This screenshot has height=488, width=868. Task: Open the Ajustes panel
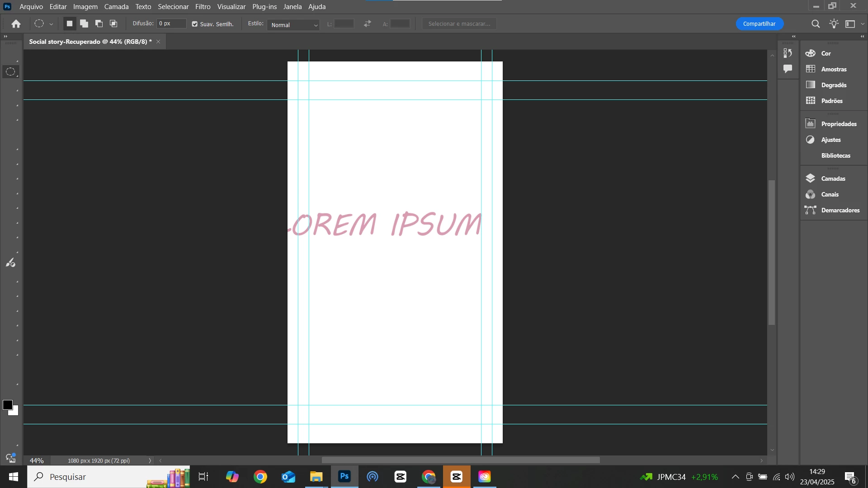pyautogui.click(x=831, y=140)
